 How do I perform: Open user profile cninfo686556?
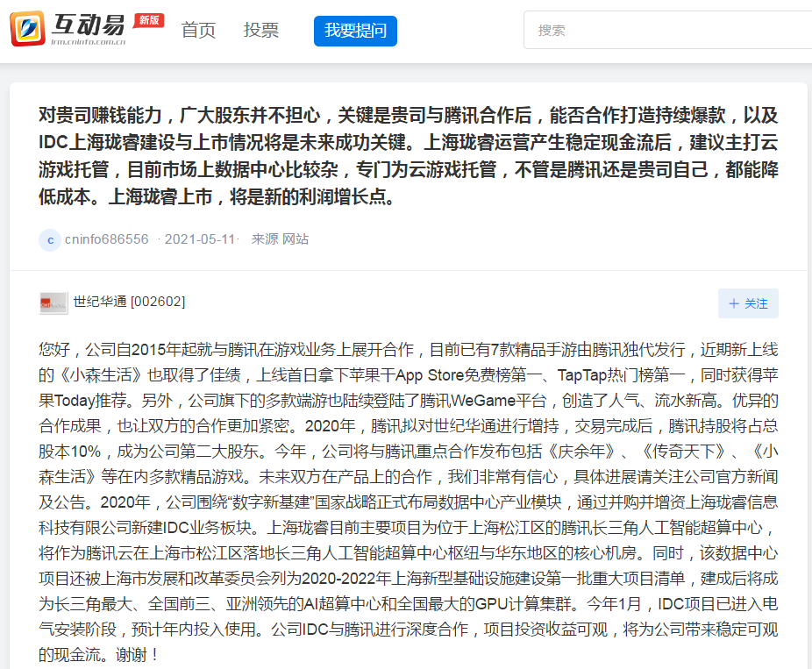[106, 239]
